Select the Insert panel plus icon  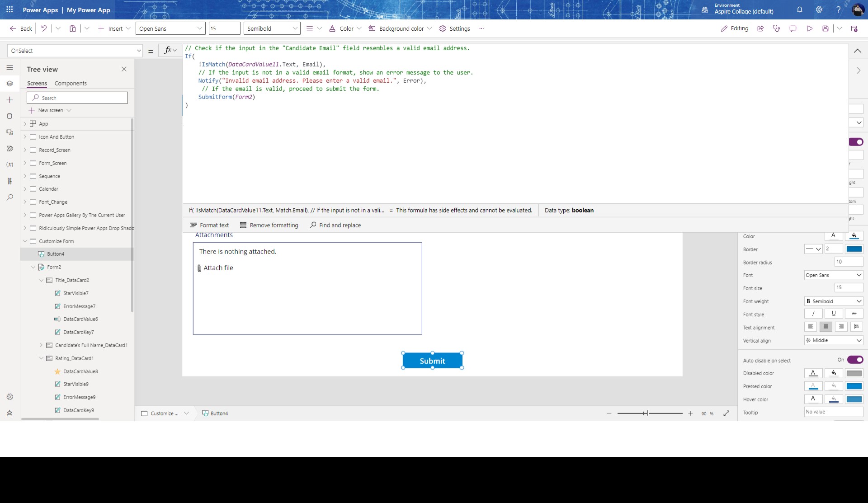[9, 100]
